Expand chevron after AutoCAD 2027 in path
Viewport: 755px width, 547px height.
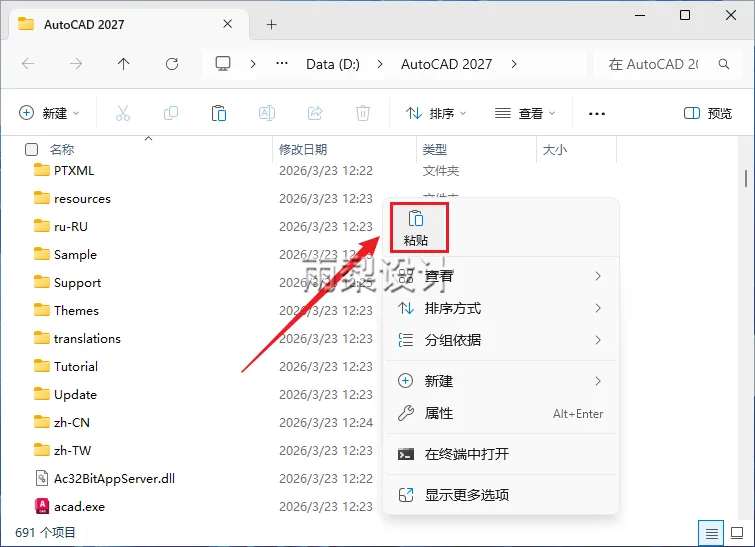point(514,64)
